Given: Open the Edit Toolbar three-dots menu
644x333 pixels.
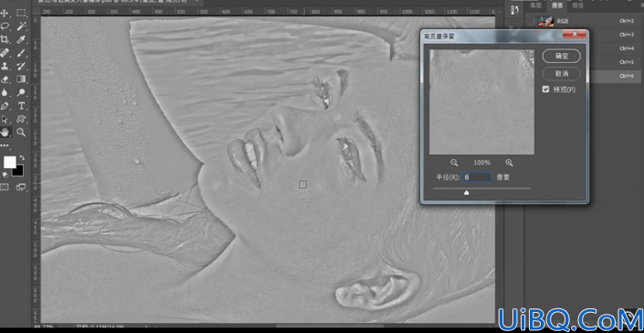Looking at the screenshot, I should point(5,145).
